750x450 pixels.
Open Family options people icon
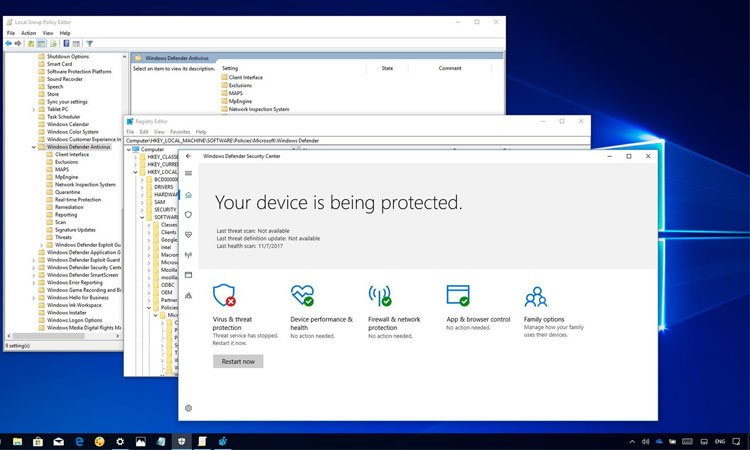[x=536, y=296]
